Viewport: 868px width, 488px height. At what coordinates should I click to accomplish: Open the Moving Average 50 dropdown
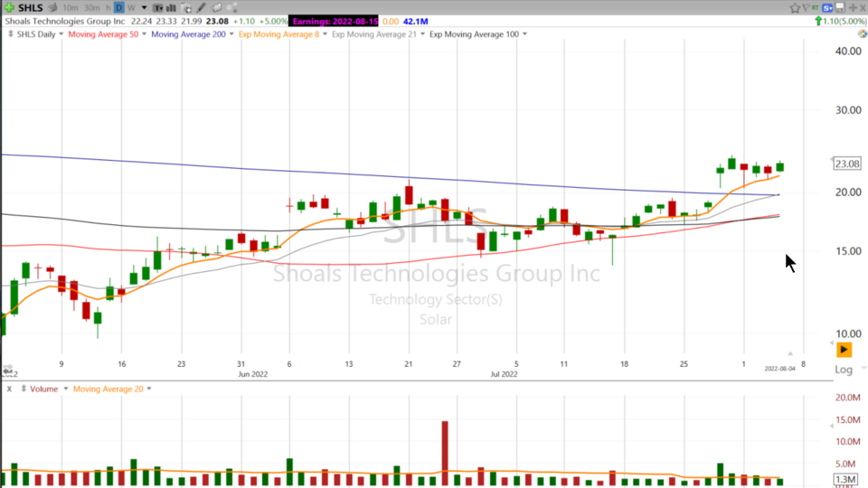[x=144, y=34]
